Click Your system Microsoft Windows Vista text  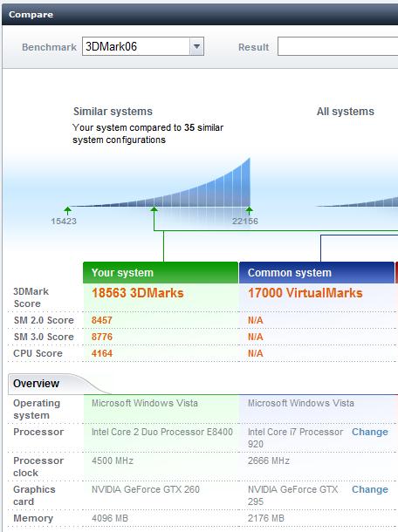[145, 403]
